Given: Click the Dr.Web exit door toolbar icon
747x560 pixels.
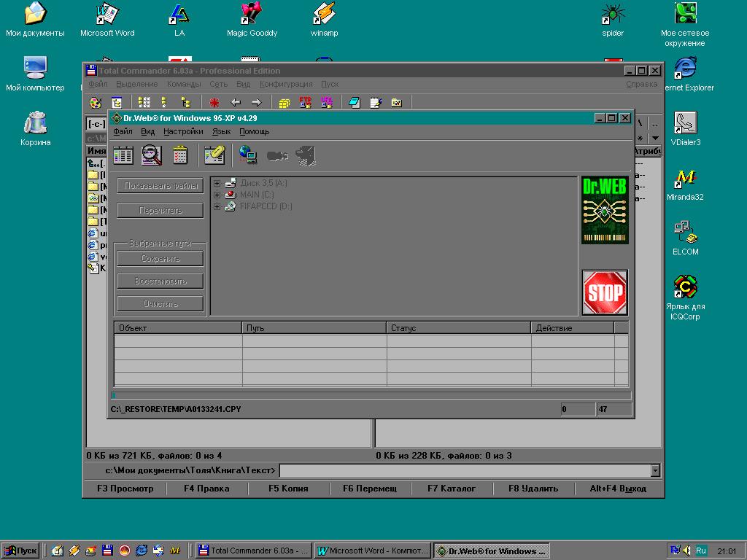Looking at the screenshot, I should 306,155.
